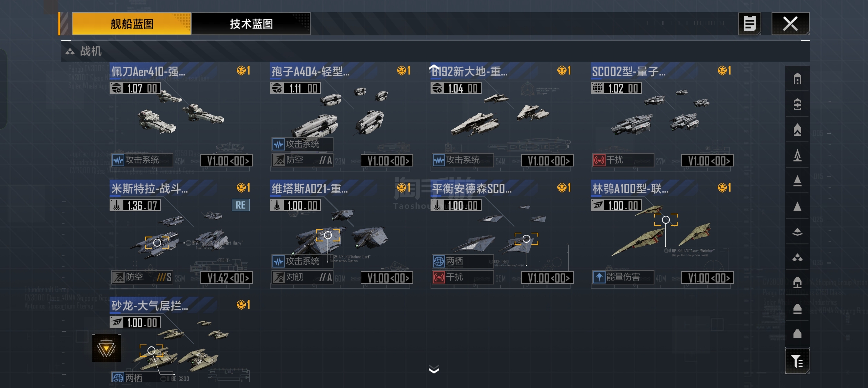Select the target reticle on 林鸮A100型 ship
Viewport: 868px width, 388px height.
point(665,220)
